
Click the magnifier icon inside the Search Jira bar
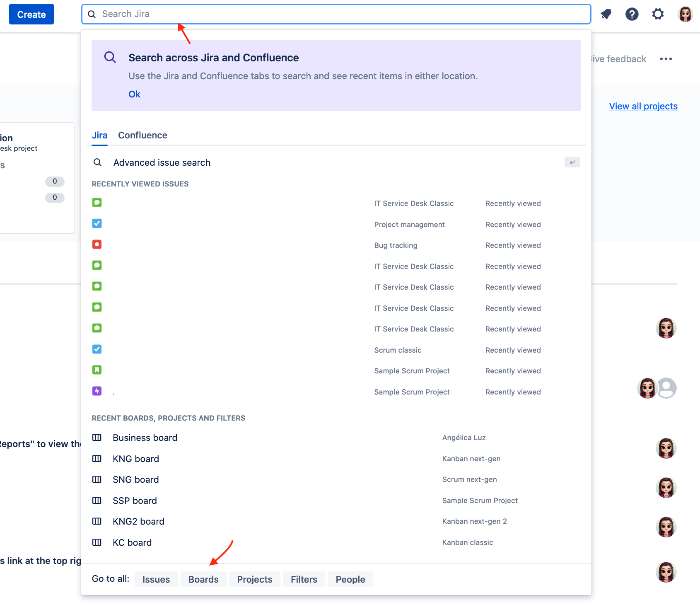(x=92, y=14)
